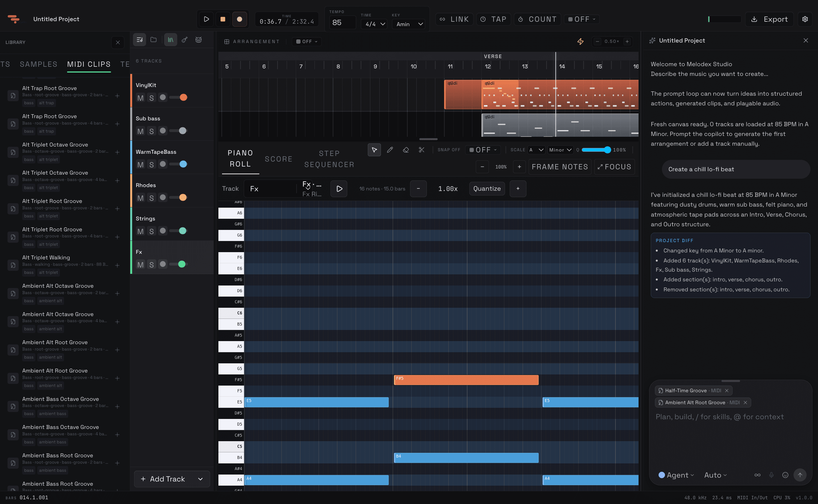
Task: Switch to the SCORE tab
Action: tap(279, 159)
